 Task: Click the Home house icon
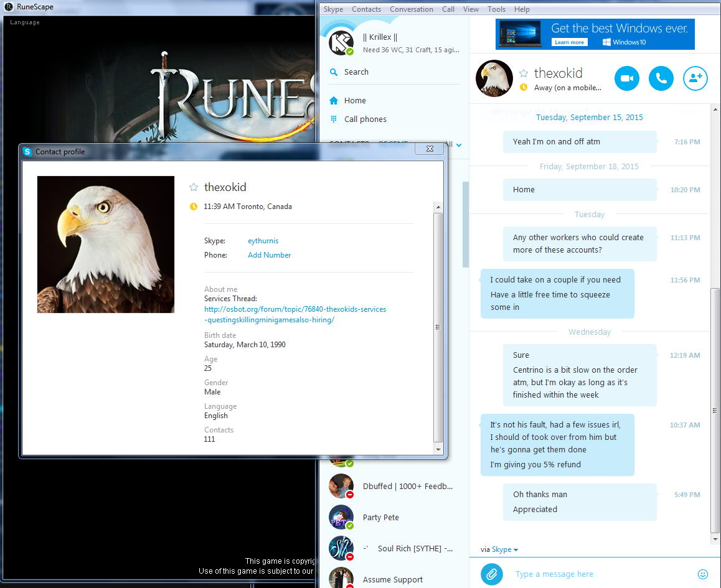pyautogui.click(x=334, y=101)
